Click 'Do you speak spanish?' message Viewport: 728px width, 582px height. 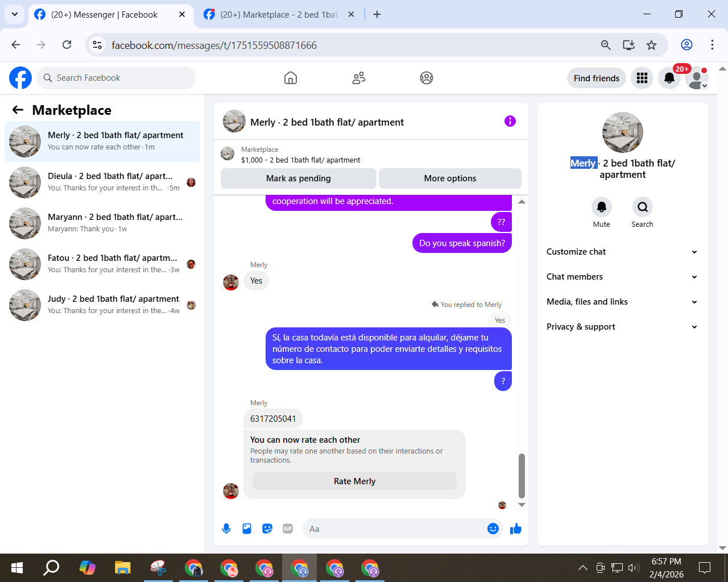[x=462, y=243]
